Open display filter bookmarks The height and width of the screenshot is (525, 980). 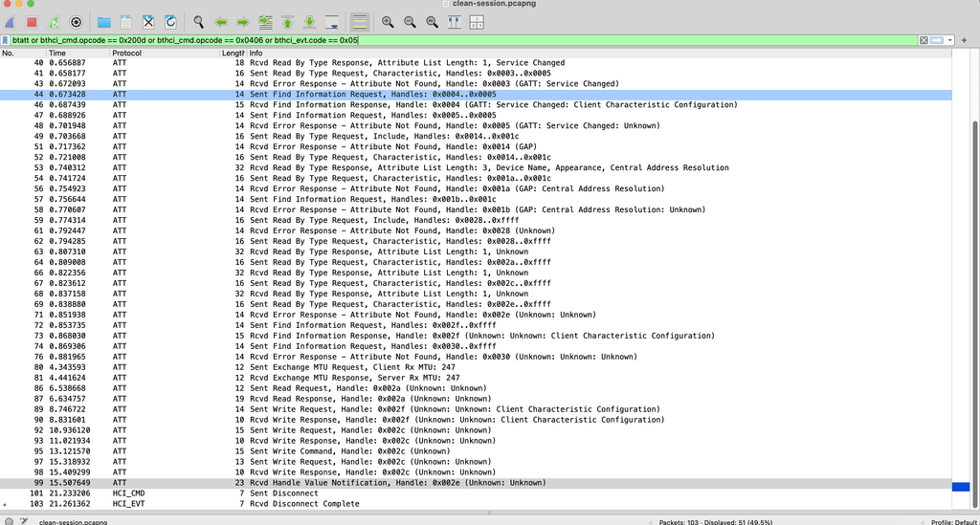(x=6, y=40)
